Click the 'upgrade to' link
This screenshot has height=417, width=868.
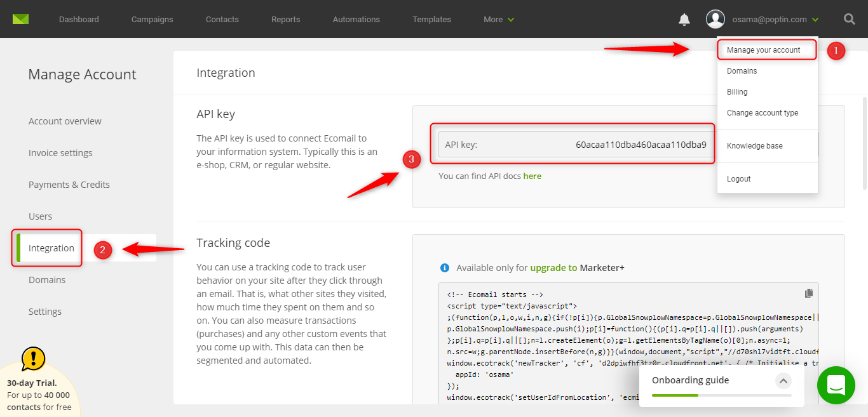(x=554, y=268)
